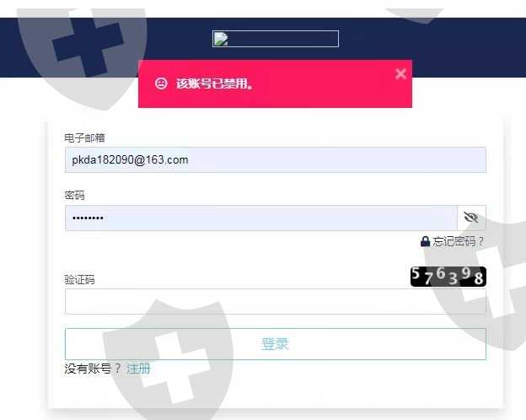Screen dimensions: 526x420
Task: Click the lock icon beside 忘记密码
Action: (425, 241)
